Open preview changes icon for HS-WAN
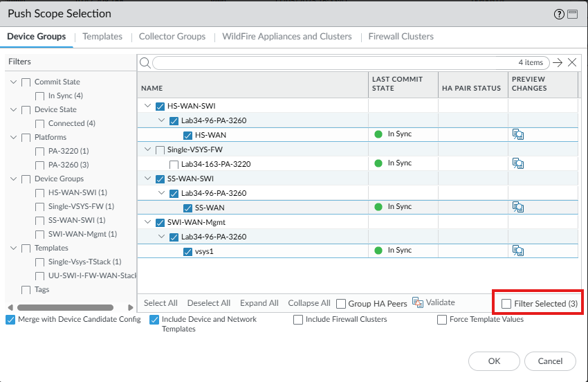Image resolution: width=588 pixels, height=382 pixels. pyautogui.click(x=517, y=134)
